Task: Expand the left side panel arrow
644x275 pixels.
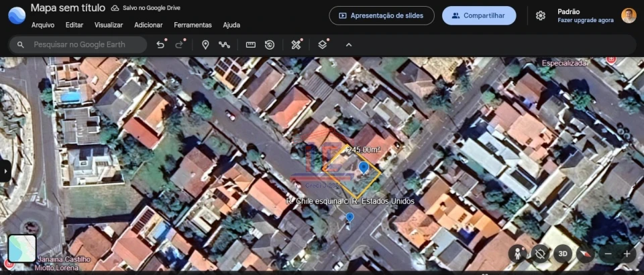Action: [x=5, y=171]
